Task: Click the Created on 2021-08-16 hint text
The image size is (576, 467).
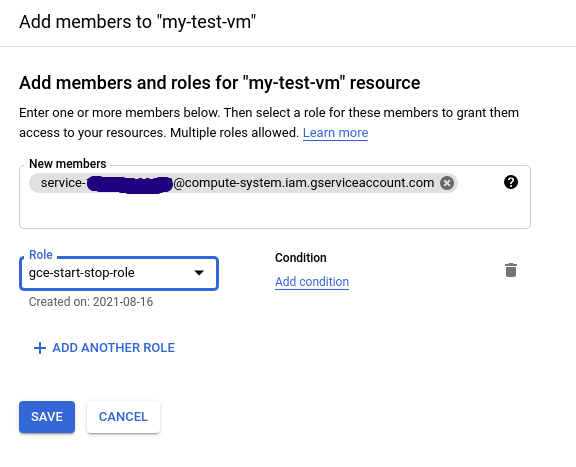Action: point(91,302)
